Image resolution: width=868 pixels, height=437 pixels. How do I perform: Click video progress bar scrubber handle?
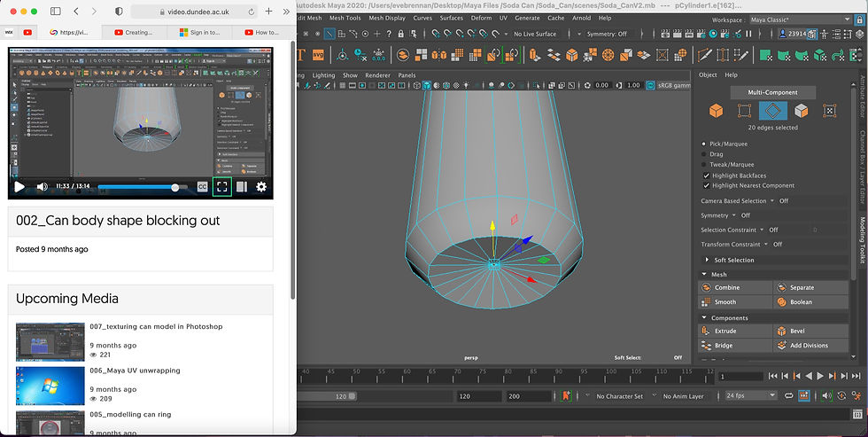pyautogui.click(x=175, y=187)
